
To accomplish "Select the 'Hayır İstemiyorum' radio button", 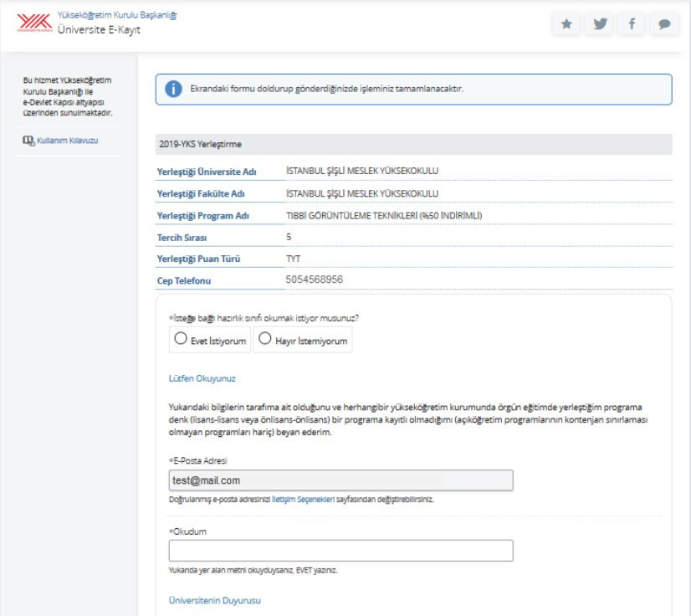I will point(264,339).
